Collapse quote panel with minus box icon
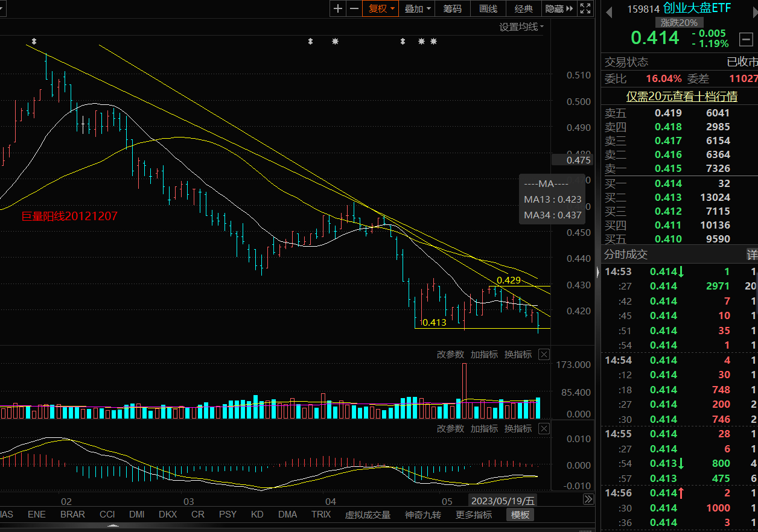This screenshot has height=532, width=758. [745, 39]
